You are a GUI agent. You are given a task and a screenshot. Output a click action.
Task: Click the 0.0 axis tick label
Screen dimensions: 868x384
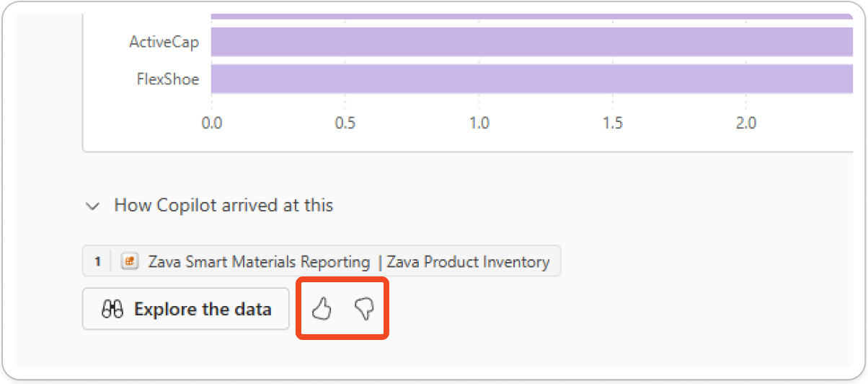[x=211, y=123]
